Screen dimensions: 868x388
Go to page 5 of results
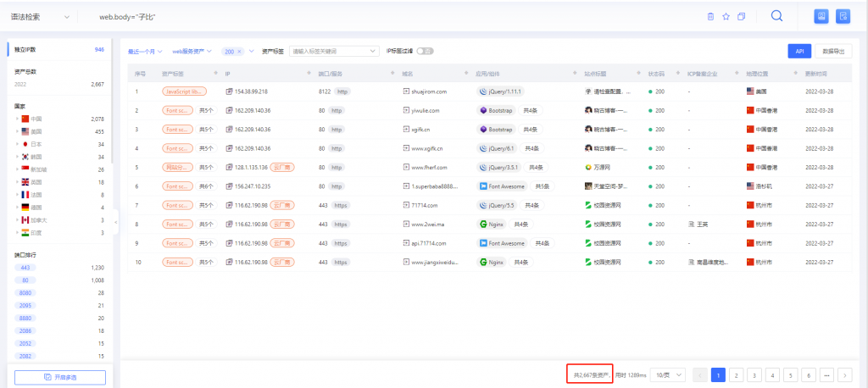click(x=790, y=375)
